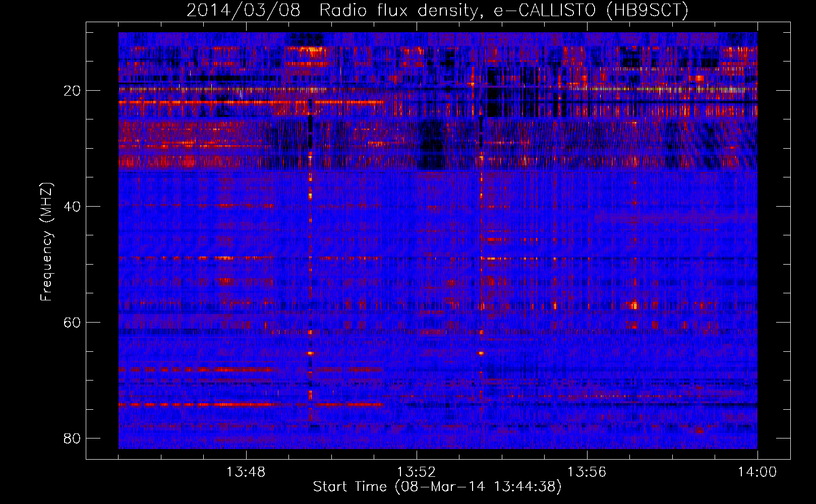816x504 pixels.
Task: Click the '40' frequency tick label
Action: coord(73,207)
